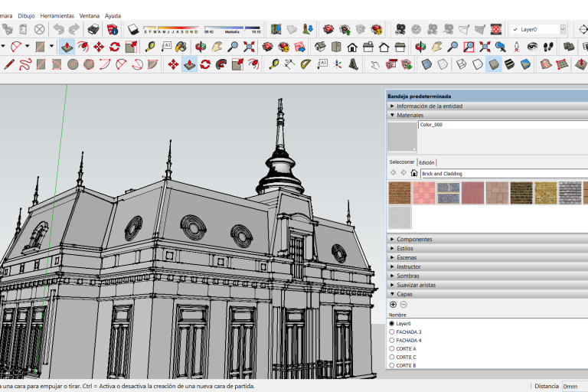Set FACHADA 4 as active layer
The width and height of the screenshot is (588, 392).
(x=392, y=340)
